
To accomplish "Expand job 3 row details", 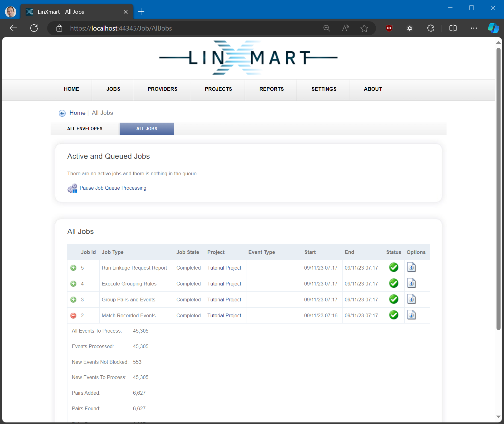I will pos(73,300).
